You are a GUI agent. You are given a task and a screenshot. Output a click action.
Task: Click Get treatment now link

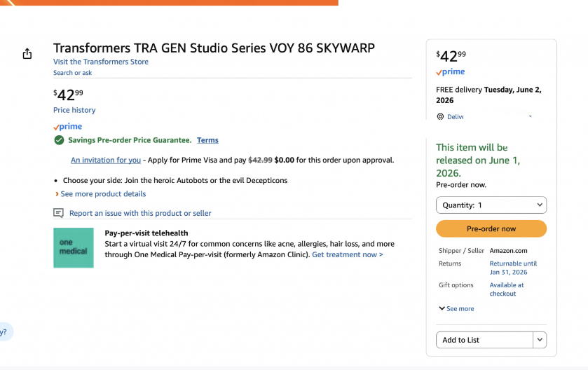[x=348, y=254]
